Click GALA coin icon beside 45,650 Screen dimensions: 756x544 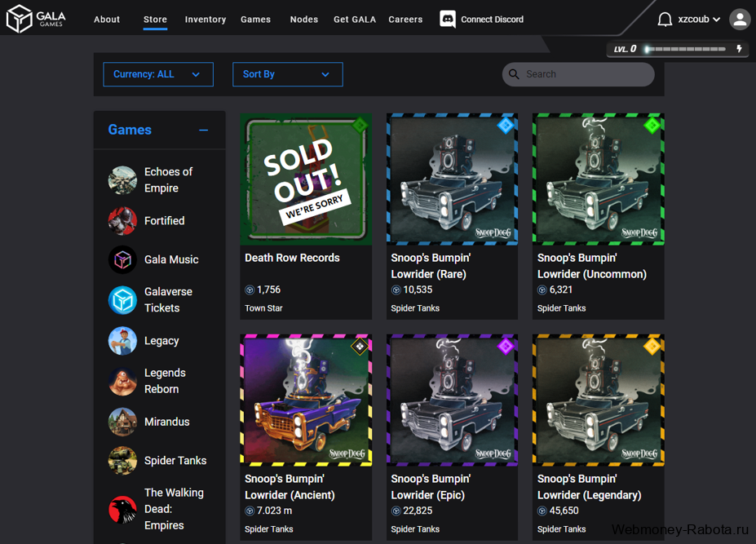tap(542, 511)
